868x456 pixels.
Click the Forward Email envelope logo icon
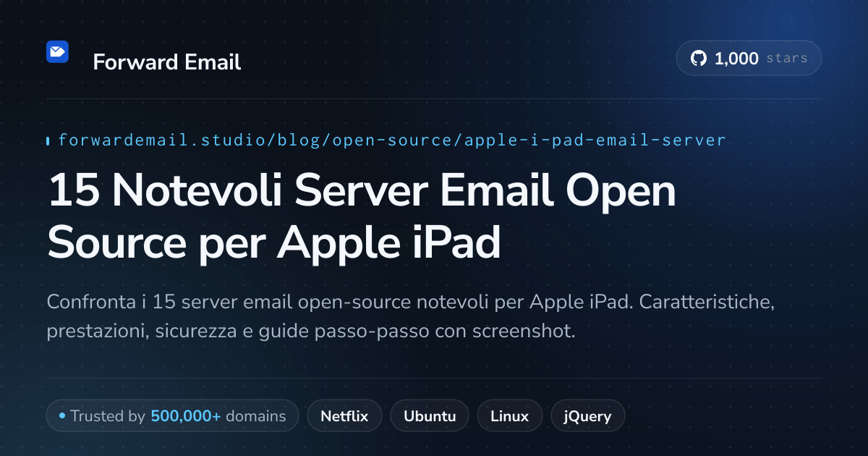point(58,51)
